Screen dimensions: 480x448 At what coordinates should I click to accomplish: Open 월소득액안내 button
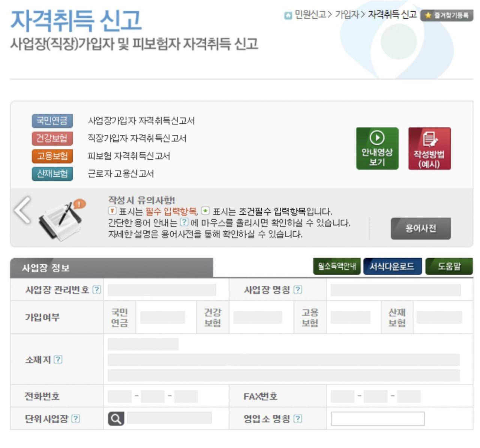(337, 266)
